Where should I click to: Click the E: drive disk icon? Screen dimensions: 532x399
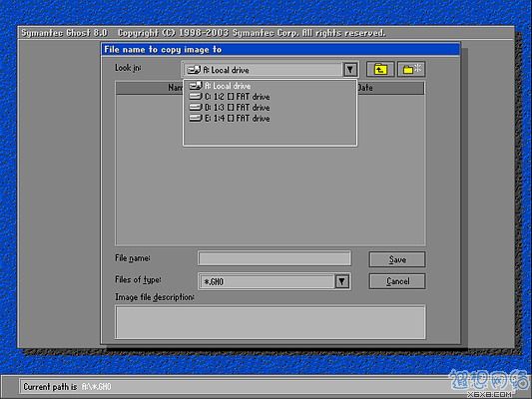(196, 118)
